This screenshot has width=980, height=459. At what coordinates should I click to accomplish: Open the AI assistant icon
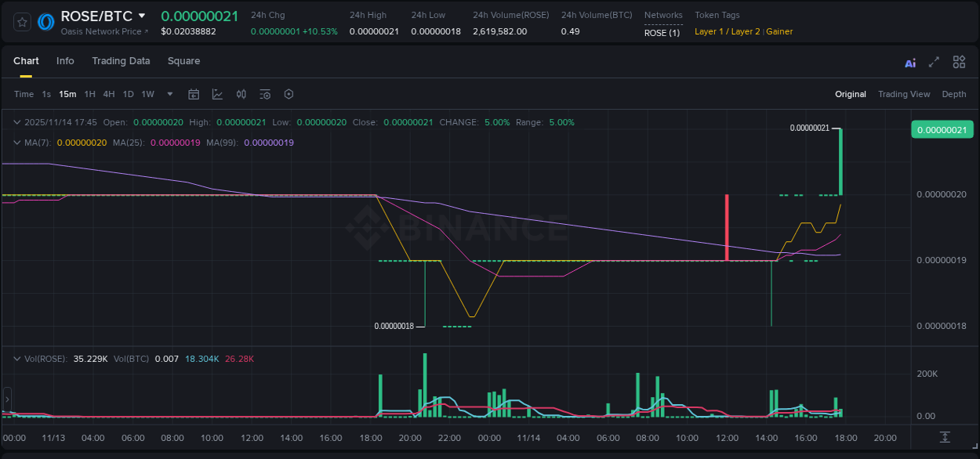[909, 62]
